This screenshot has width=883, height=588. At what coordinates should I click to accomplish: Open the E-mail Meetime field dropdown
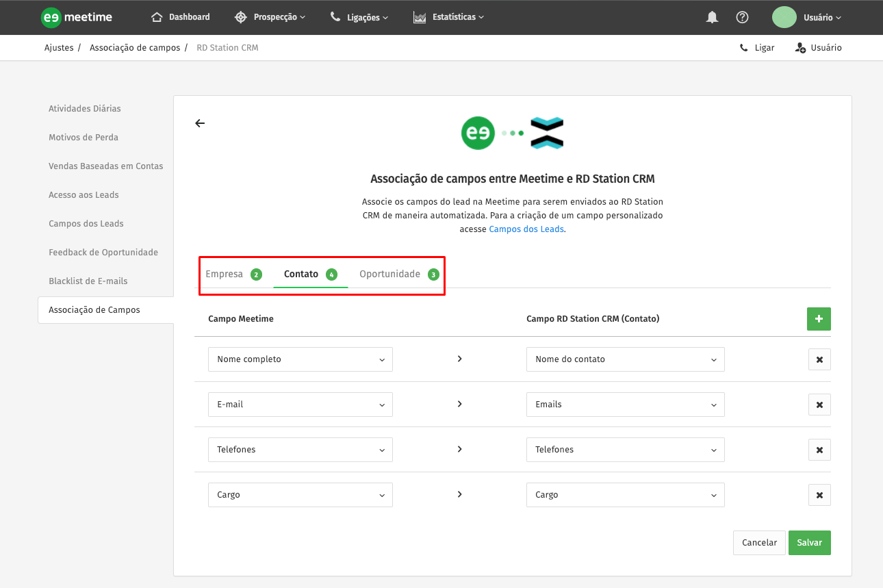300,405
